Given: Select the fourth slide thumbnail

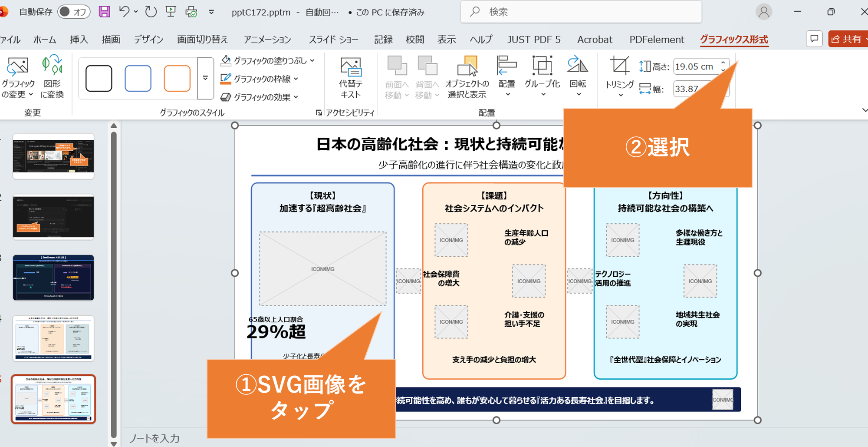Looking at the screenshot, I should pos(53,338).
